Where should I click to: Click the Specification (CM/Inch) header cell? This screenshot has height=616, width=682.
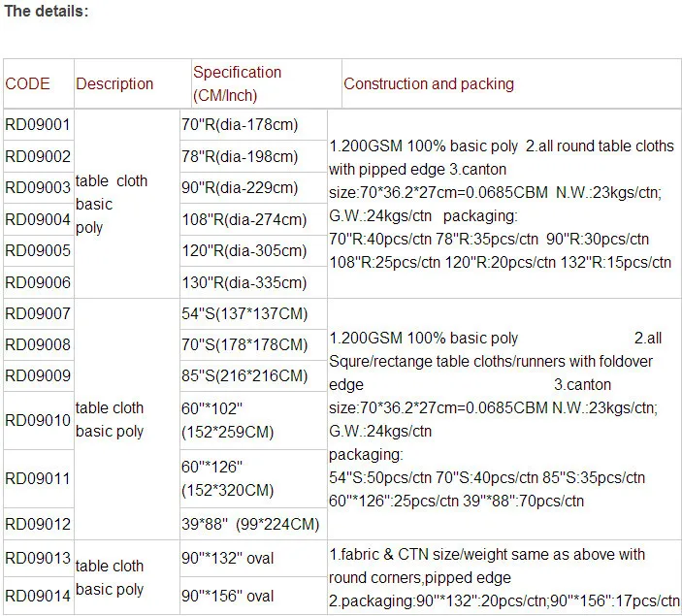tap(238, 84)
